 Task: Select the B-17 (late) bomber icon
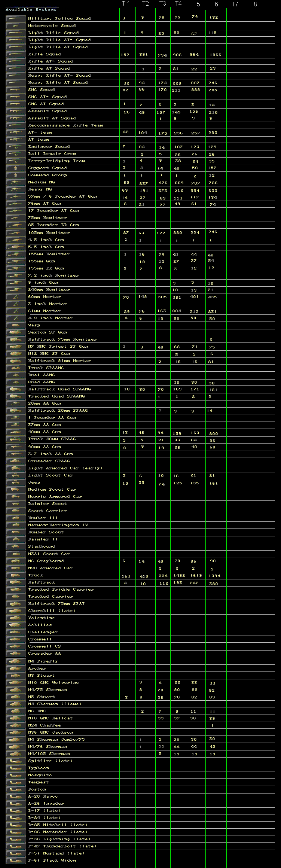click(x=16, y=810)
